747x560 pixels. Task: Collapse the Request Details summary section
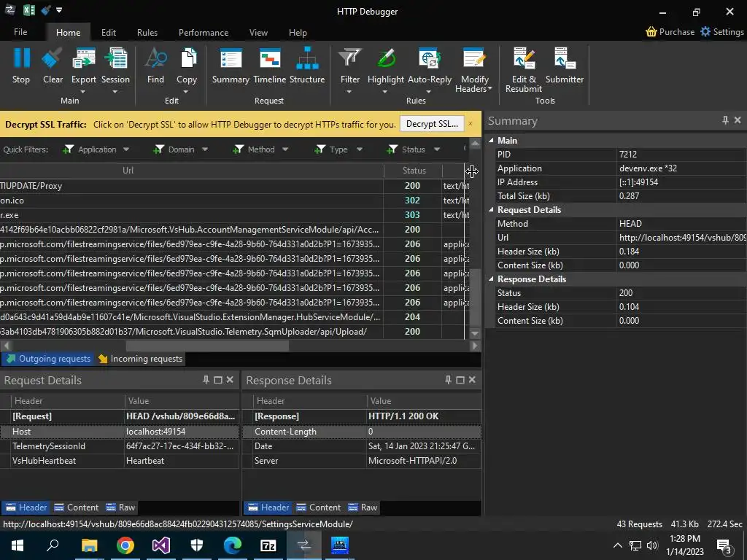tap(491, 210)
